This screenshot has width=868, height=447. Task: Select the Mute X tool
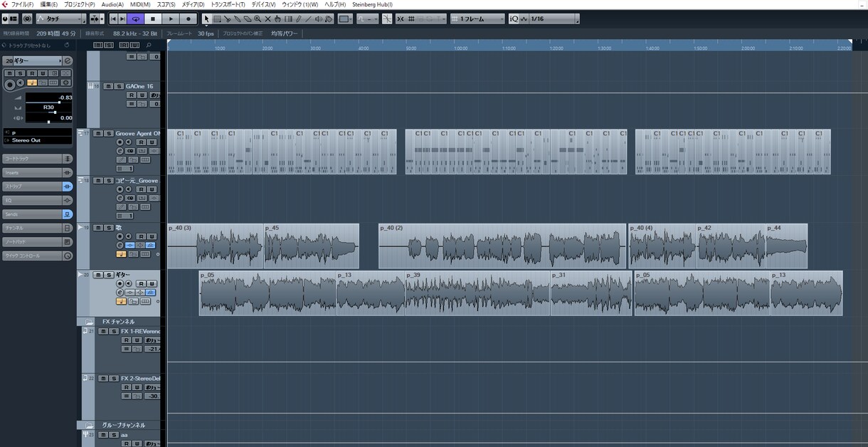[x=268, y=19]
